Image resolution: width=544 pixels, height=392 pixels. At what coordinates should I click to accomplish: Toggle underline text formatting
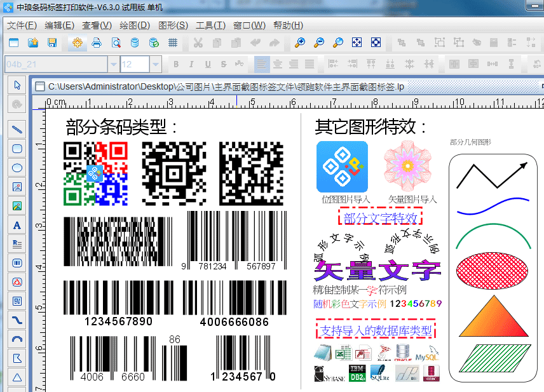coord(208,64)
